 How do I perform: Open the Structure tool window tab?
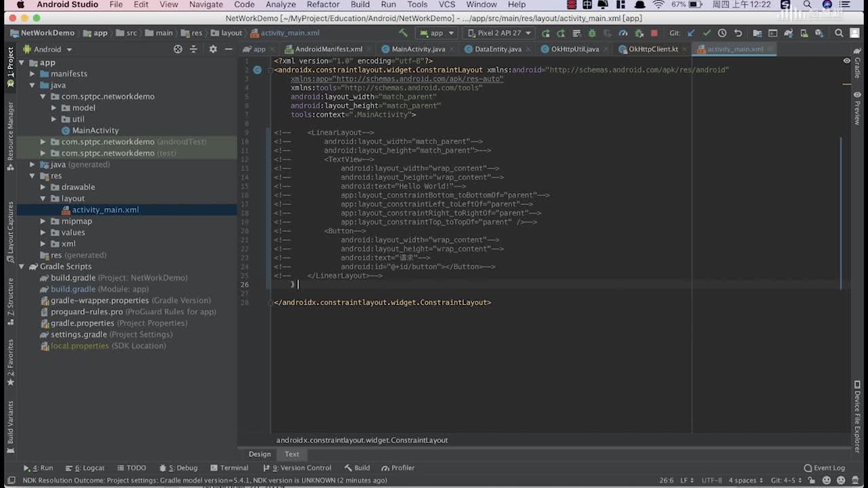coord(10,302)
